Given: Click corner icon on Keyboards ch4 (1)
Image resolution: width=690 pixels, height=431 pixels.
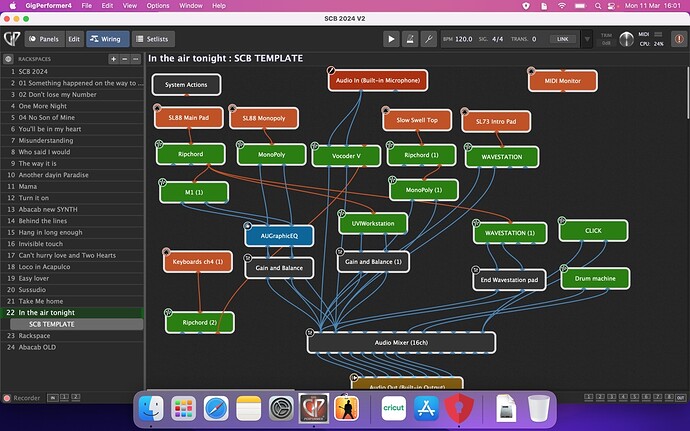Looking at the screenshot, I should pos(166,251).
